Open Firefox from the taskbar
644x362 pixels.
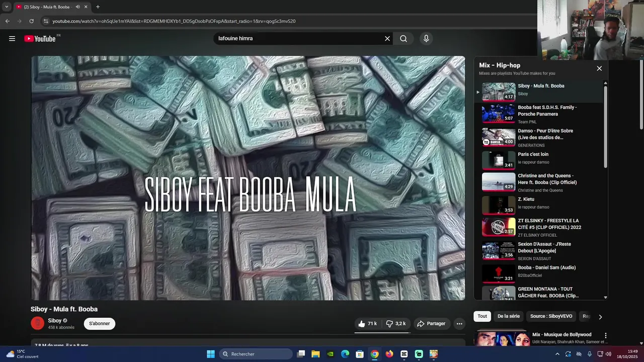click(389, 354)
